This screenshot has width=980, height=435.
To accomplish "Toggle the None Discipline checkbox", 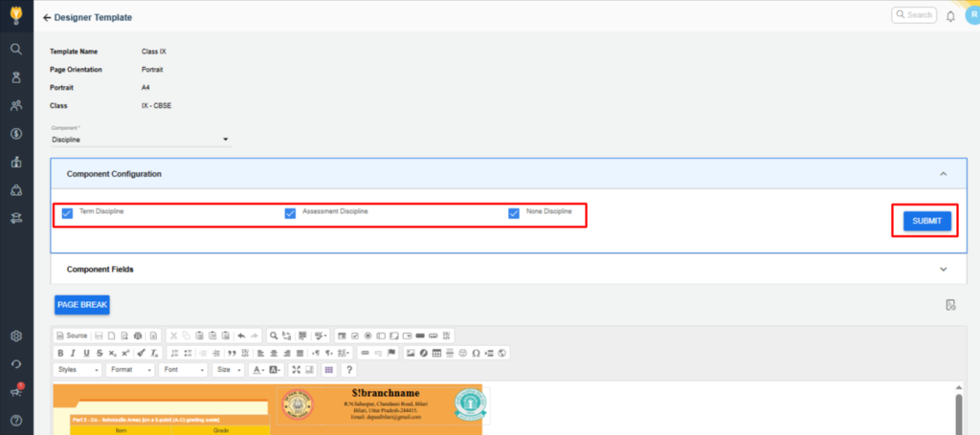I will (514, 213).
